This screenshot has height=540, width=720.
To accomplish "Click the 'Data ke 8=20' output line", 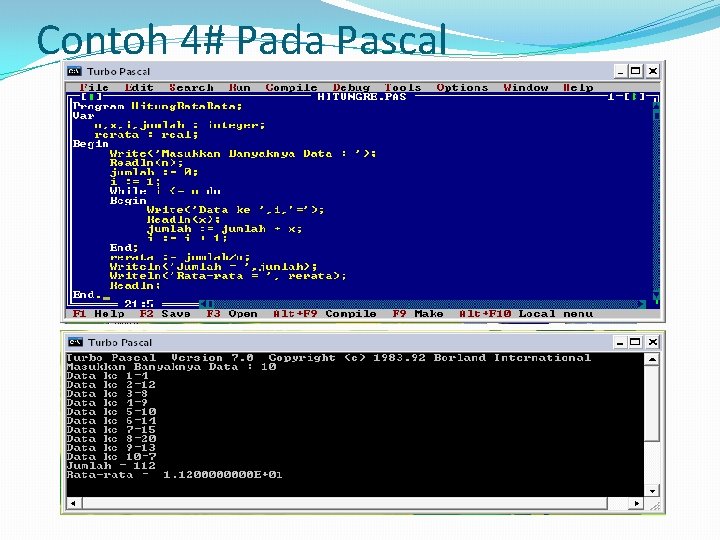I will click(x=111, y=439).
